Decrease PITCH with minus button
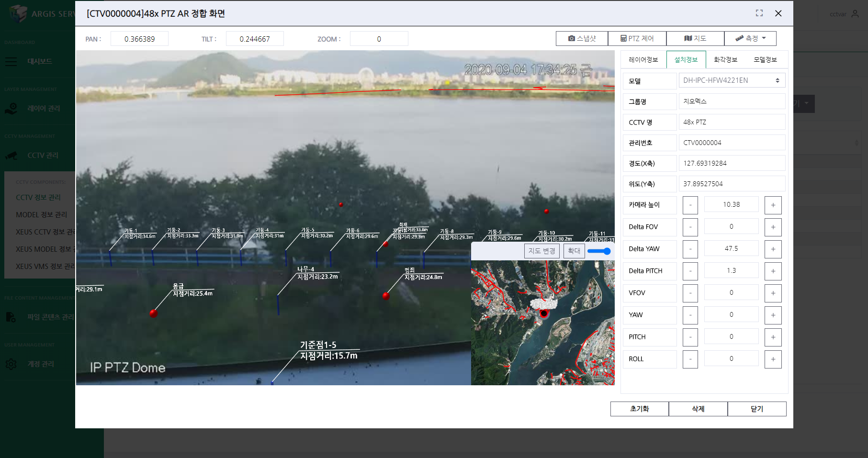868x458 pixels. coord(690,337)
